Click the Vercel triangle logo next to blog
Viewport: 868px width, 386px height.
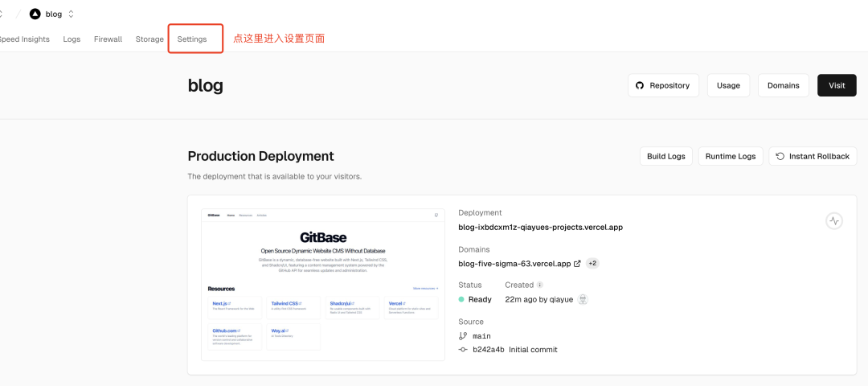pyautogui.click(x=35, y=14)
